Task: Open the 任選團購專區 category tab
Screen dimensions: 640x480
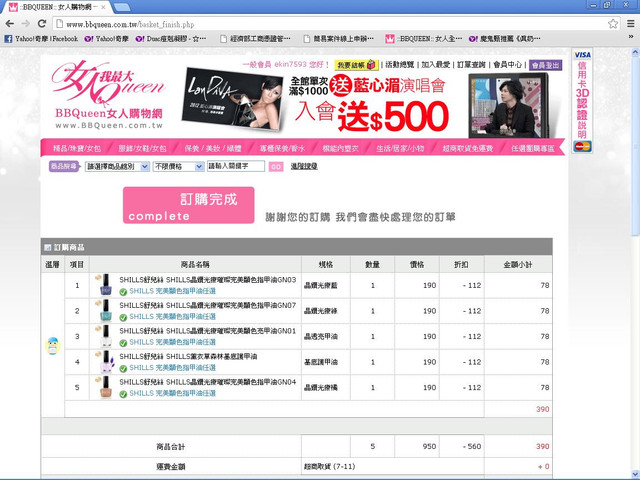Action: click(533, 148)
